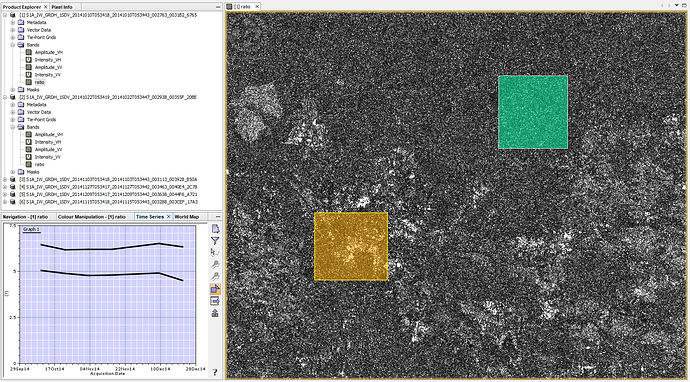Click the yellow rectangle region on image

(351, 246)
